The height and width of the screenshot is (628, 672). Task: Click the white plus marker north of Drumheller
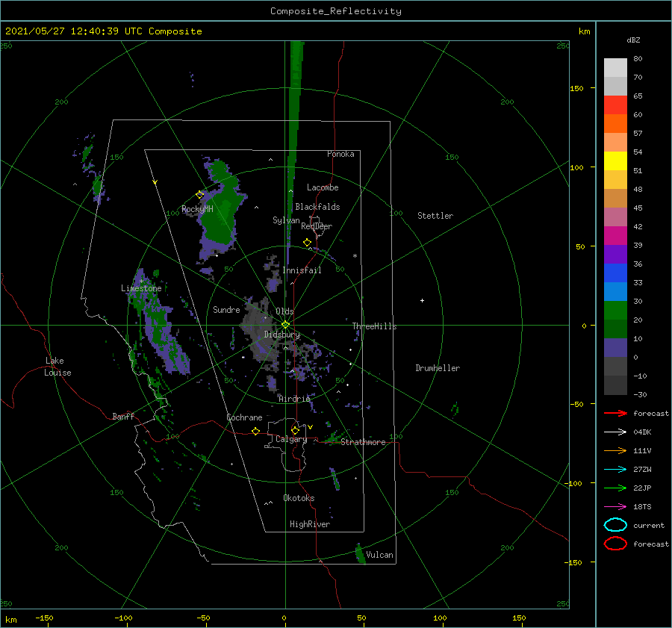tap(422, 300)
